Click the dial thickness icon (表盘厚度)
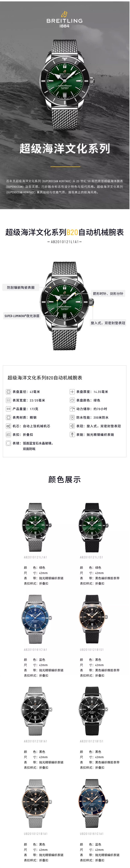Viewport: 130px width, 868px height. [x=72, y=392]
